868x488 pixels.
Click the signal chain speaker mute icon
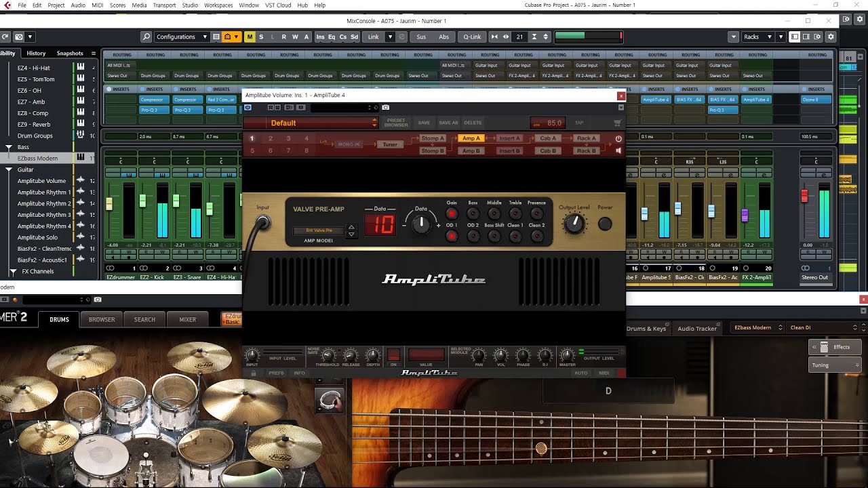pyautogui.click(x=618, y=150)
